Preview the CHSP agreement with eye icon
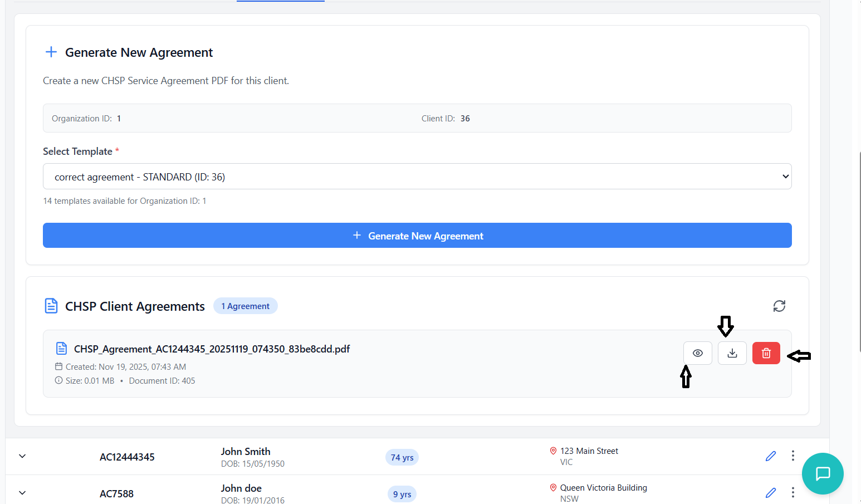The width and height of the screenshot is (861, 504). [697, 353]
